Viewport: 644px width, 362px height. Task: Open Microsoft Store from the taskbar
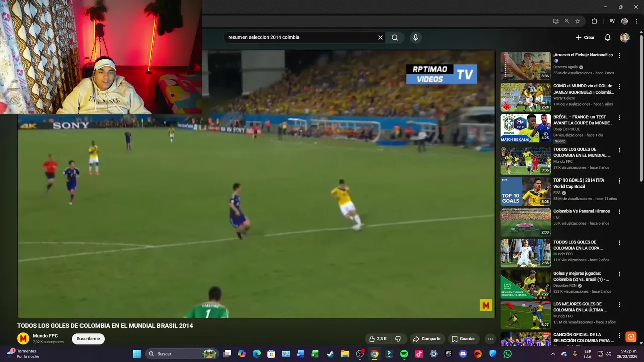271,354
